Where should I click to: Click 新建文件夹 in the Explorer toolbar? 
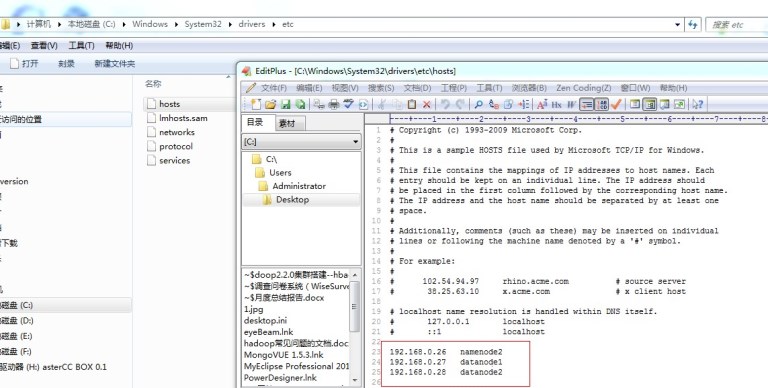click(x=115, y=64)
